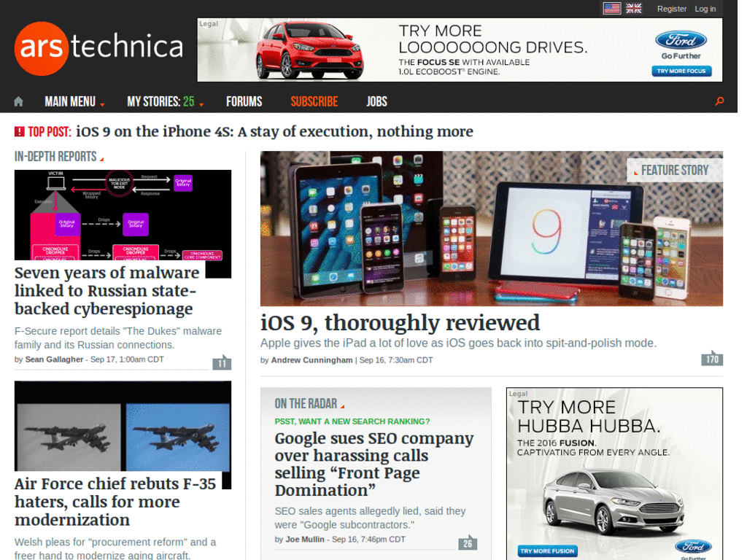Open top post about iOS 9 on iPhone 4S
The width and height of the screenshot is (747, 560).
click(x=274, y=131)
